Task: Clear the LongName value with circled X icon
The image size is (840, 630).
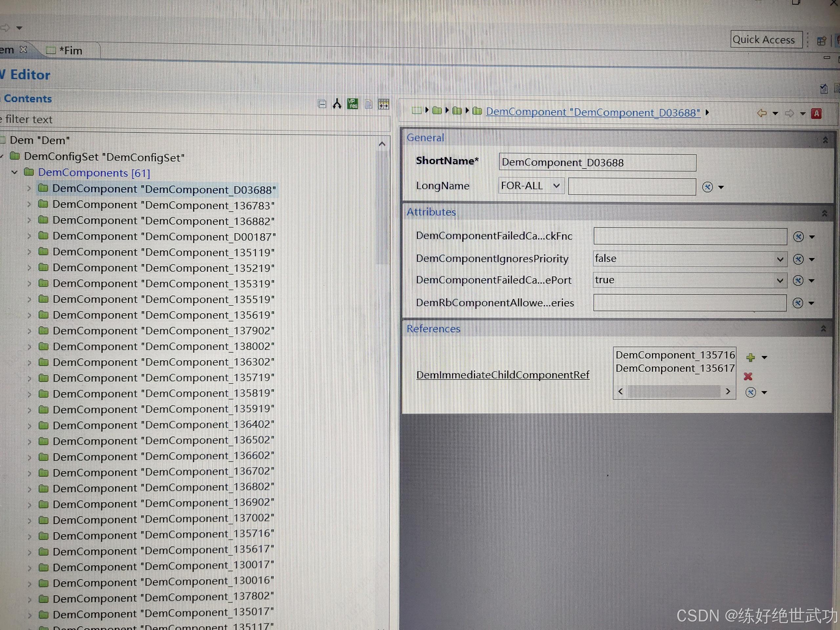Action: pos(707,187)
